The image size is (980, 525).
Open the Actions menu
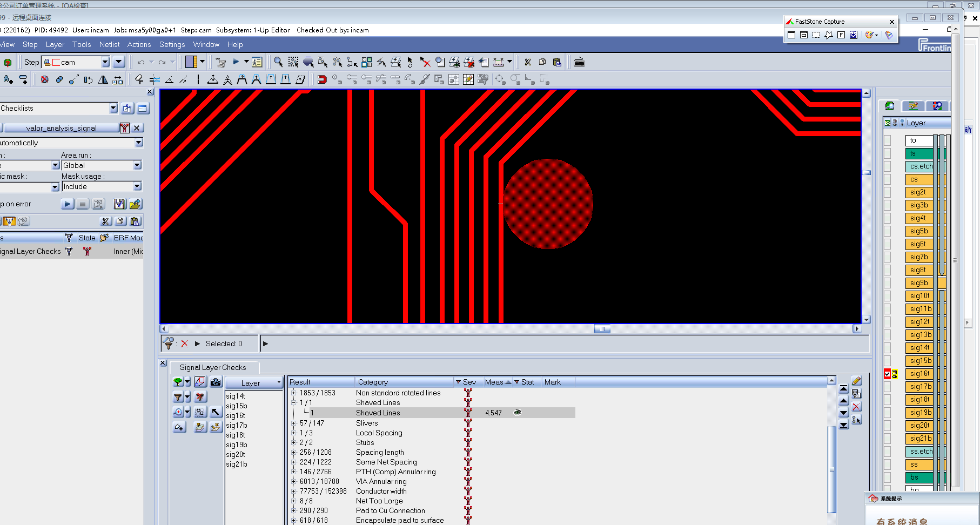pyautogui.click(x=139, y=44)
